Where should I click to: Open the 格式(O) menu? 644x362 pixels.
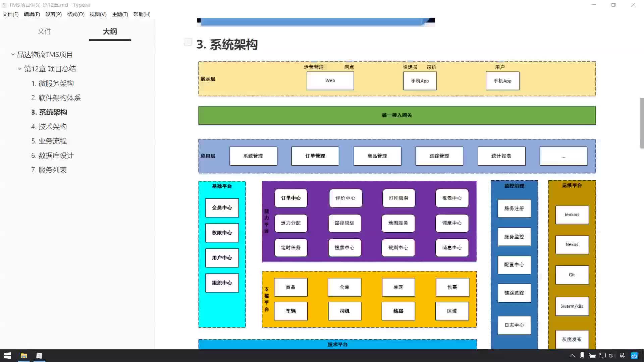pos(75,14)
